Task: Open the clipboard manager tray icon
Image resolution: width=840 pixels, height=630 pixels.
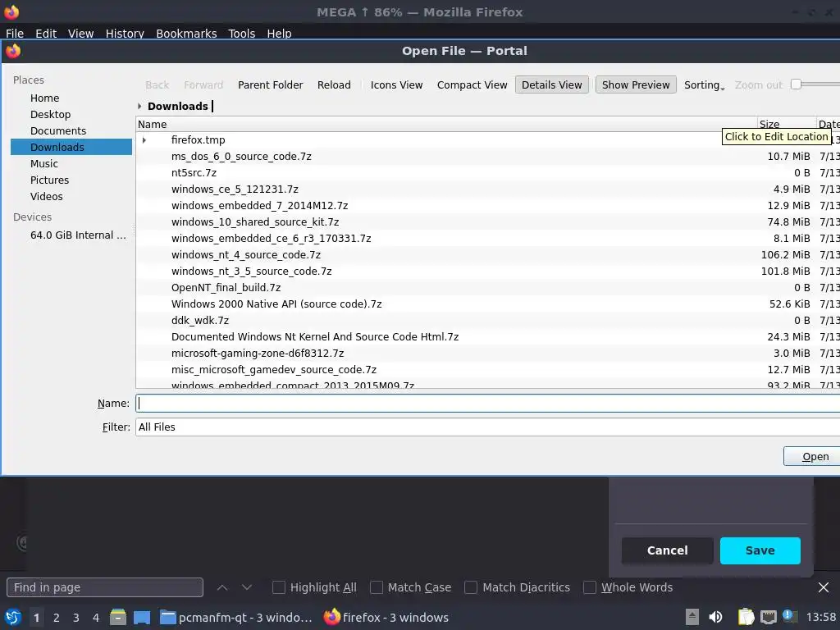Action: 746,617
